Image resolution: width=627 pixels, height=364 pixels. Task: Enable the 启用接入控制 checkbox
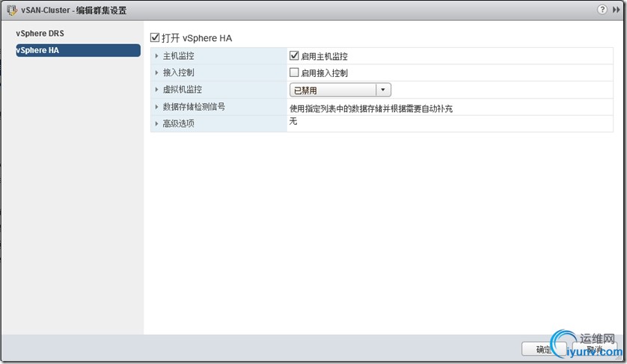coord(294,73)
